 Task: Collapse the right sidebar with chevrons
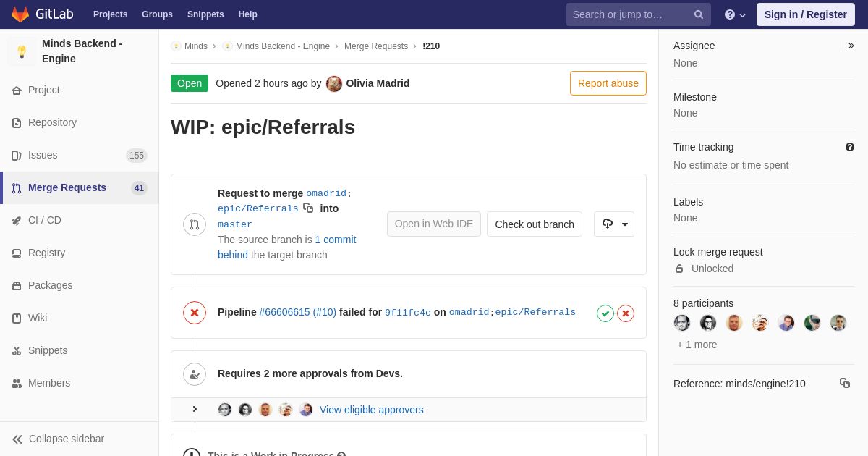pyautogui.click(x=851, y=46)
